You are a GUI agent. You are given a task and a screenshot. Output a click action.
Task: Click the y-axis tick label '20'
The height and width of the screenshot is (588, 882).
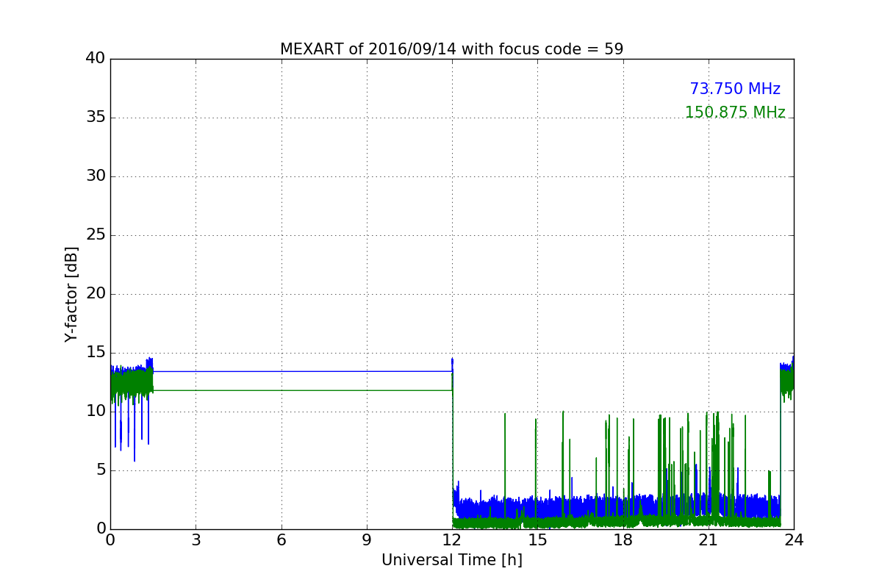tap(96, 294)
